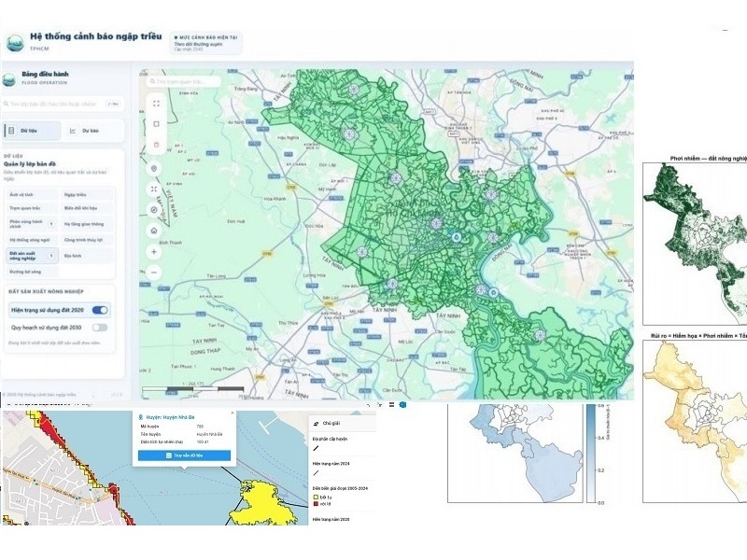Screen dimensions: 747x560
Task: Click the Bảng điều hành panel logo
Action: click(x=9, y=79)
